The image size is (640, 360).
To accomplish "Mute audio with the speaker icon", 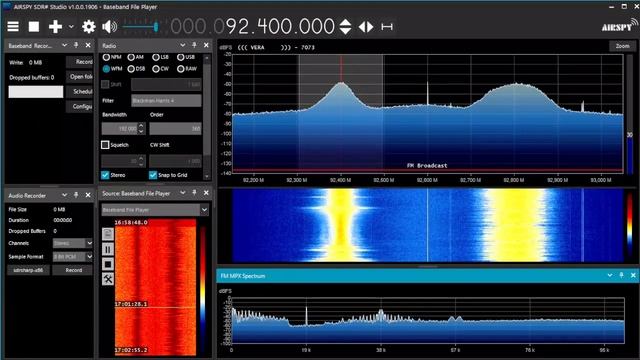I will point(109,27).
